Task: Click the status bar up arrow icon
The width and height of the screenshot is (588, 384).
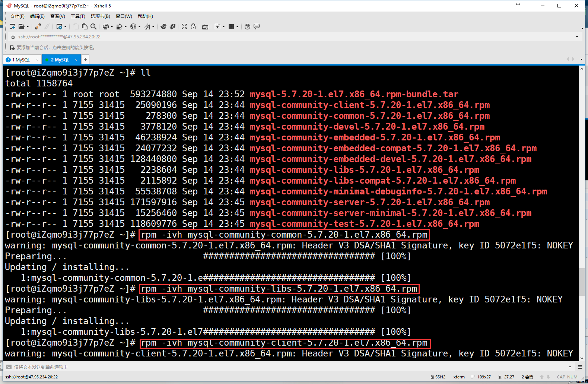Action: (x=542, y=377)
